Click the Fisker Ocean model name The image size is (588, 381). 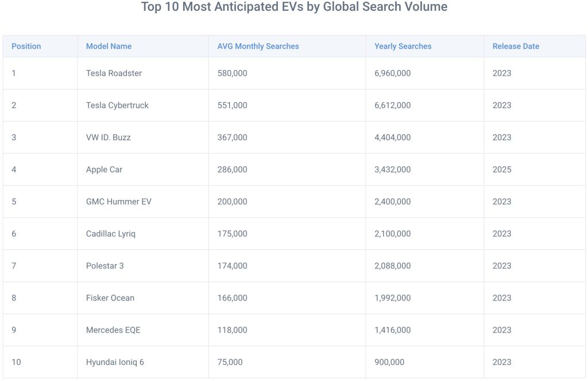(110, 298)
